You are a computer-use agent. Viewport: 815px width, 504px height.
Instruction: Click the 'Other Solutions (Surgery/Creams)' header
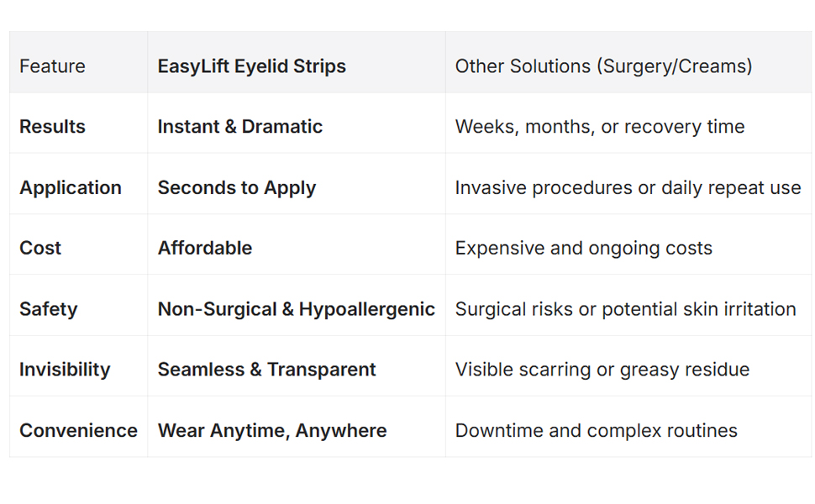click(x=603, y=66)
